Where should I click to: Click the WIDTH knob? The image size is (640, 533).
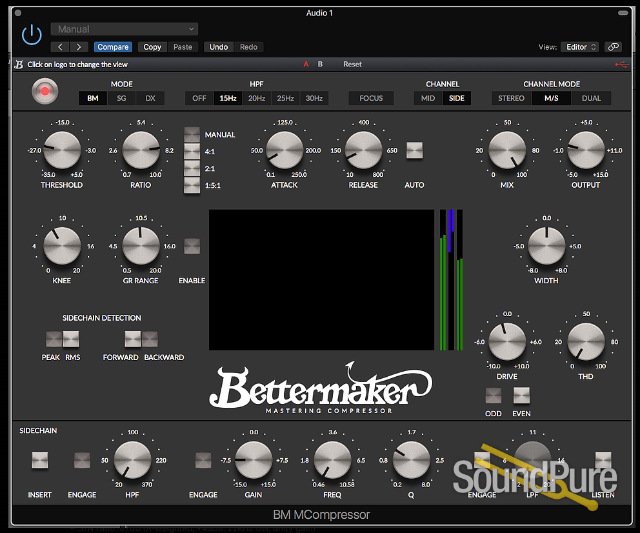pyautogui.click(x=547, y=246)
